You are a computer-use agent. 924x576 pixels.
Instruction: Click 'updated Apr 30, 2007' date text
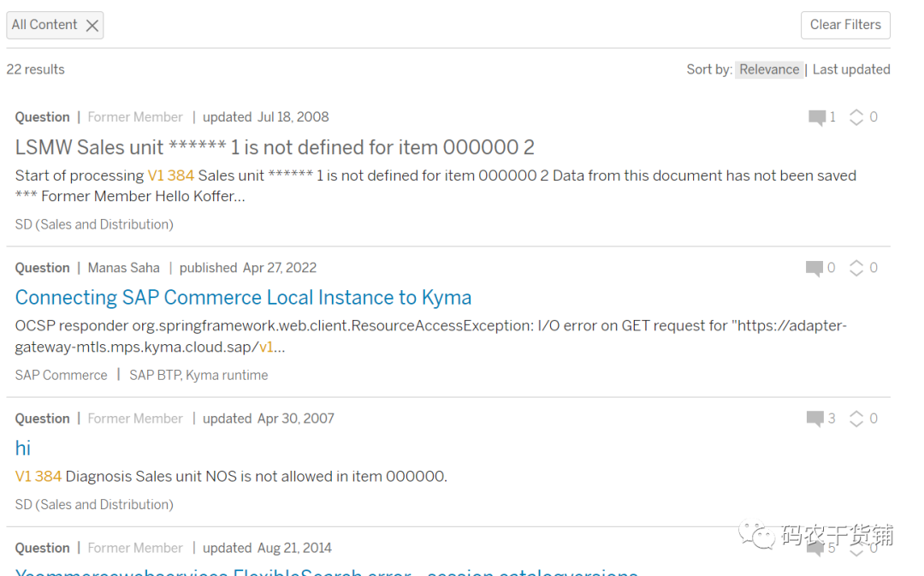click(268, 419)
